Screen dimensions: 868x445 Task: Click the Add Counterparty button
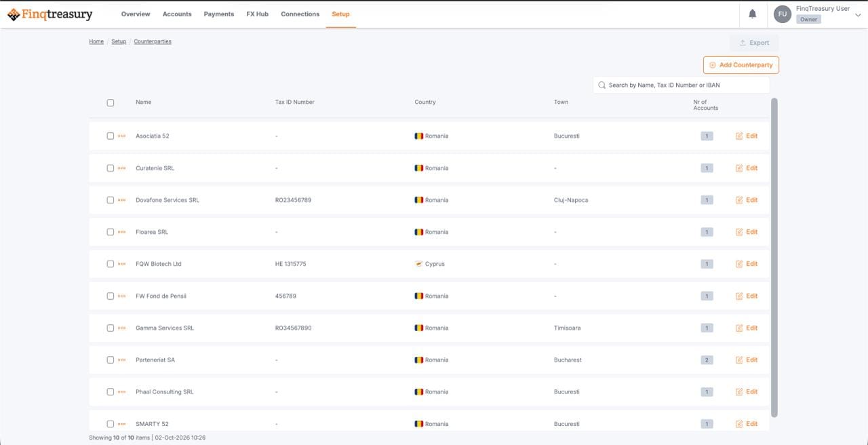click(x=741, y=65)
